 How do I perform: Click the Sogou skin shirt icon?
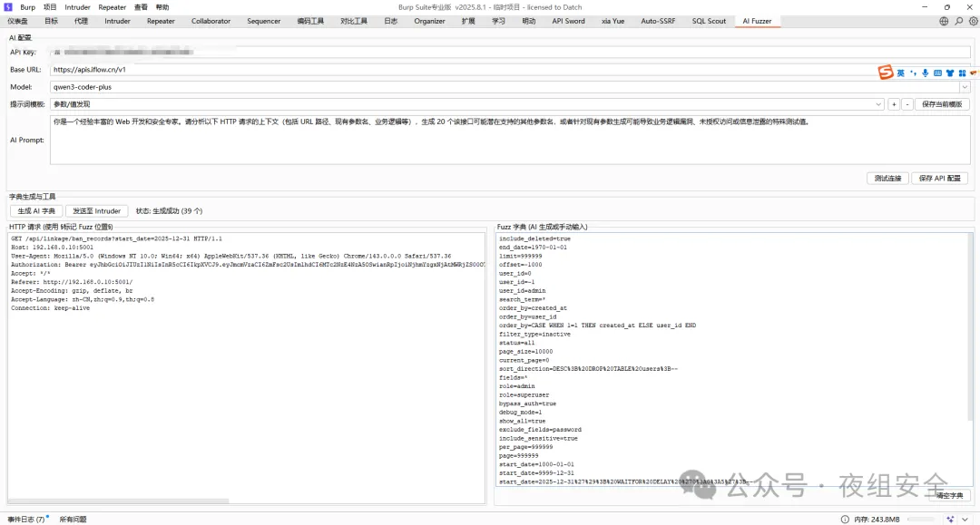point(950,73)
